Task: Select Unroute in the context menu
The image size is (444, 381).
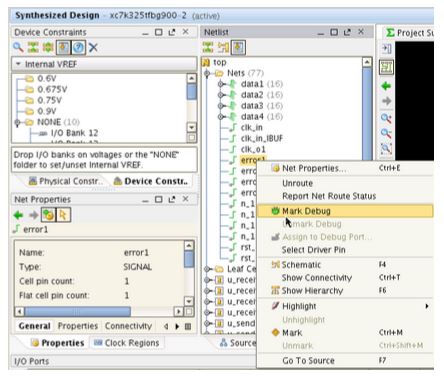Action: pyautogui.click(x=345, y=183)
